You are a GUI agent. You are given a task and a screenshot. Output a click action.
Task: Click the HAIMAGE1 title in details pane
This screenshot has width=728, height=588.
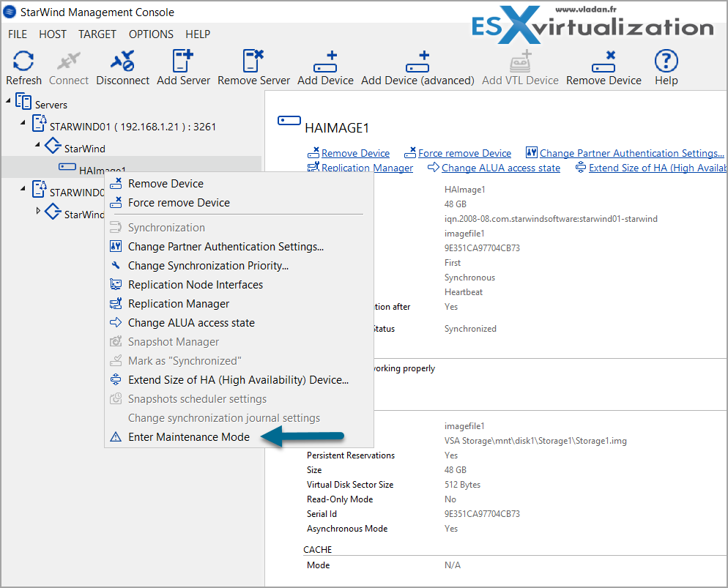[x=337, y=128]
